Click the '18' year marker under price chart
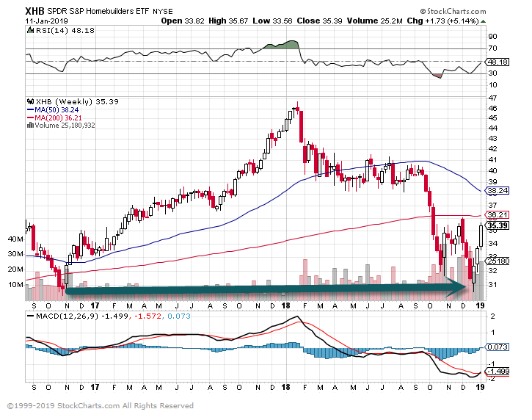This screenshot has height=420, width=532. pos(285,305)
